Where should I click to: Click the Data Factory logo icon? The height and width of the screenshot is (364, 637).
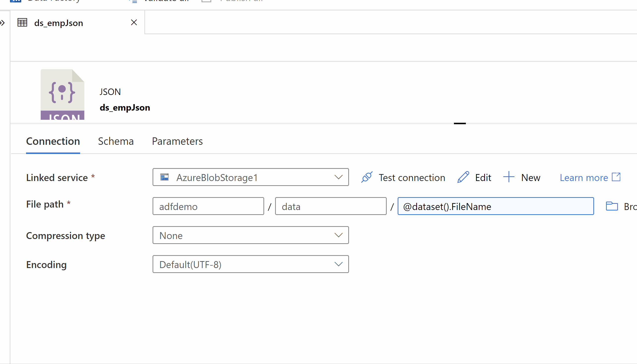point(16,1)
